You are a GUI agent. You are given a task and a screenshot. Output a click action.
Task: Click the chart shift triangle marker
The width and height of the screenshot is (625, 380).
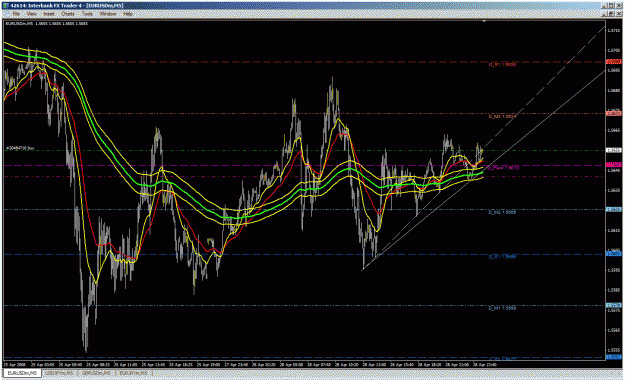[x=484, y=21]
